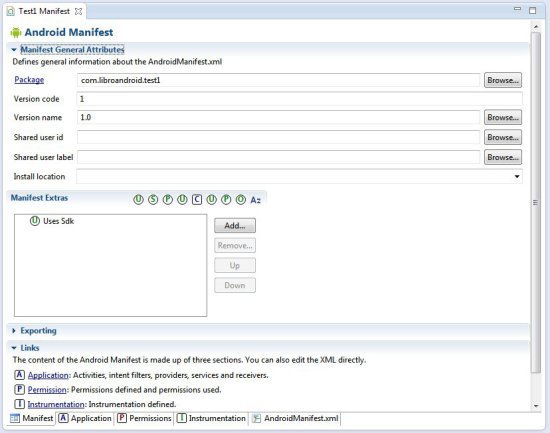The height and width of the screenshot is (433, 550).
Task: Click the square C filter icon
Action: tap(197, 200)
